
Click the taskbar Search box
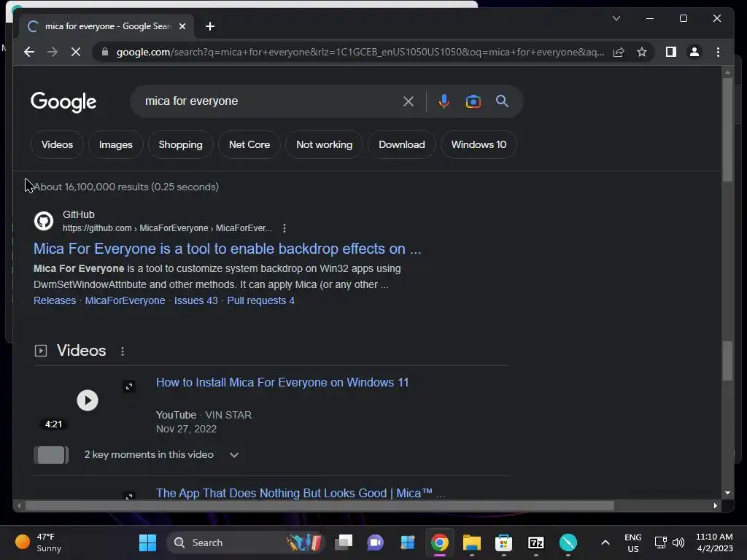pyautogui.click(x=245, y=542)
